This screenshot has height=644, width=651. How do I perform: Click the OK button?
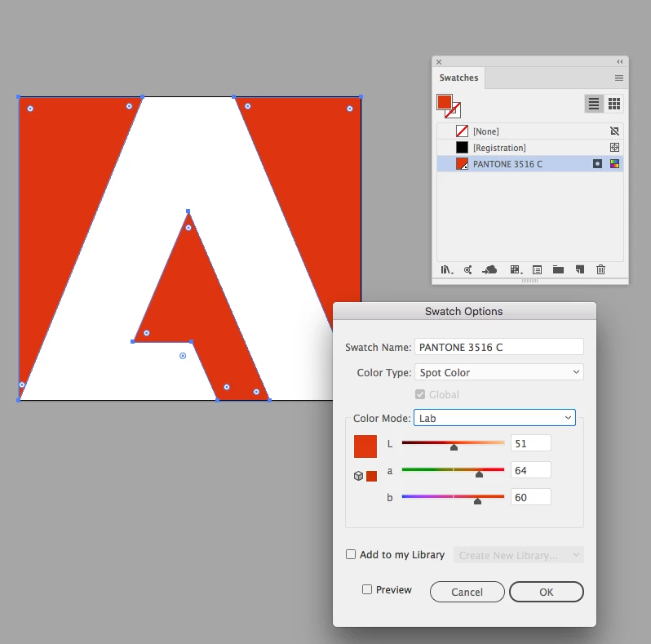[x=547, y=592]
